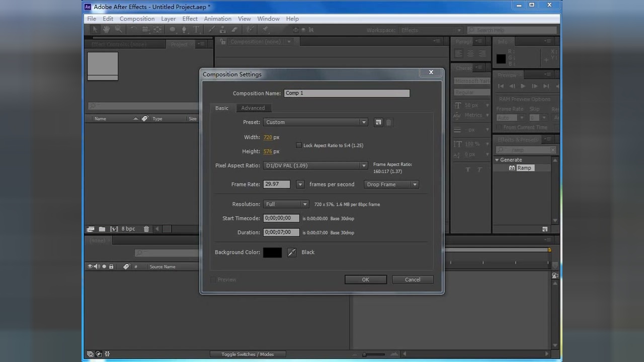Click the save preset icon
Image resolution: width=644 pixels, height=362 pixels.
(378, 122)
